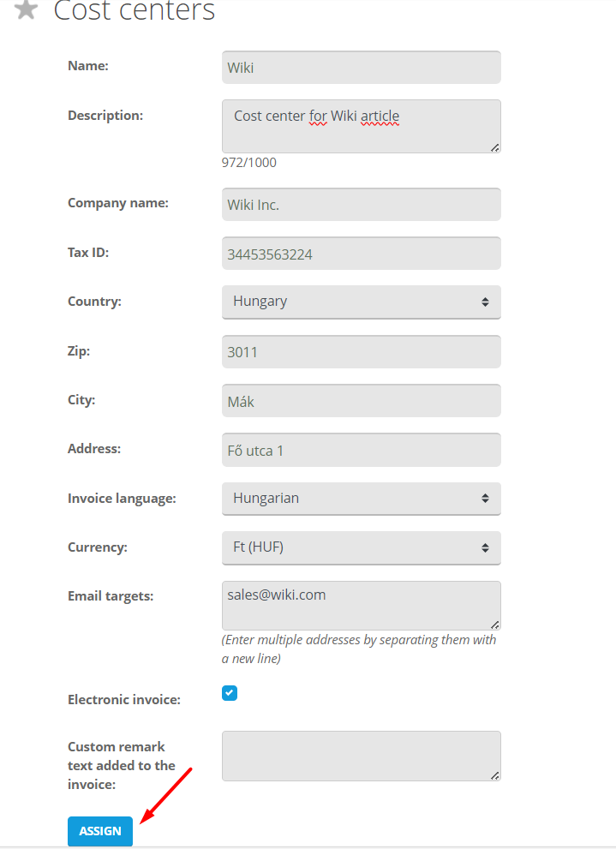The height and width of the screenshot is (849, 616).
Task: Click the Country dropdown arrow icon
Action: point(485,302)
